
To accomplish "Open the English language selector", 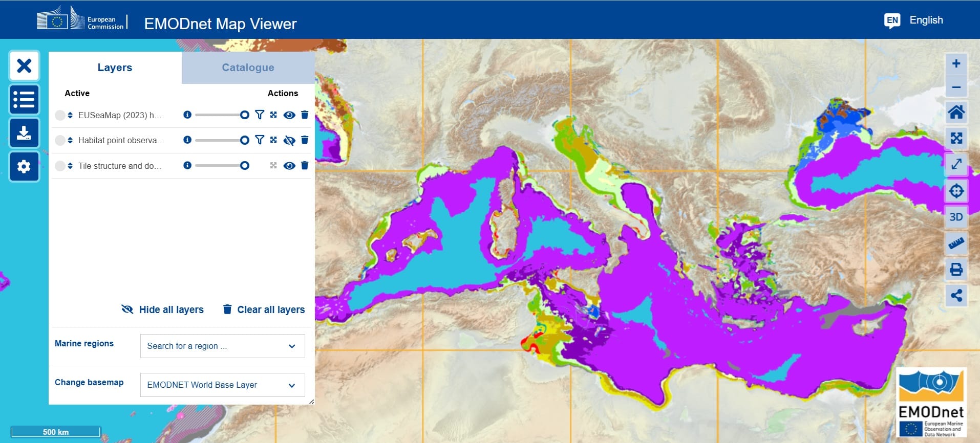I will tap(926, 20).
